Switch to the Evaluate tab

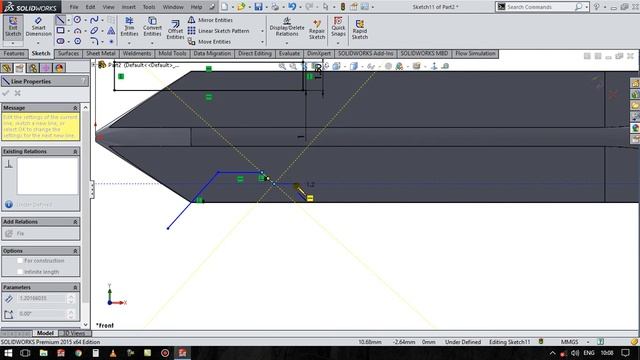(289, 53)
